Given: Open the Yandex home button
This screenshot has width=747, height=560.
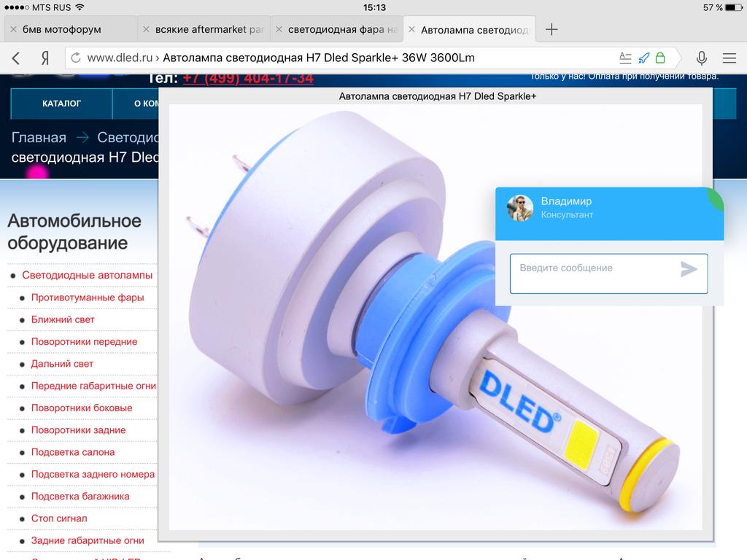Looking at the screenshot, I should pos(45,58).
